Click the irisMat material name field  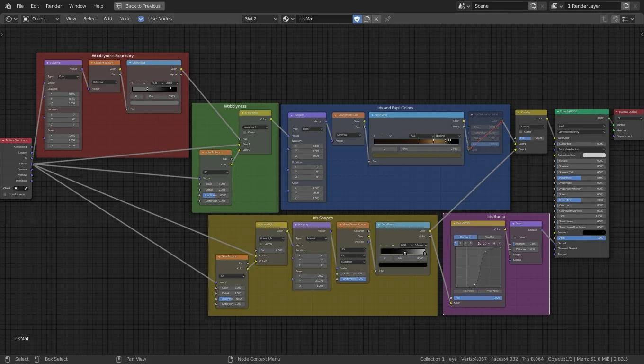click(x=324, y=19)
